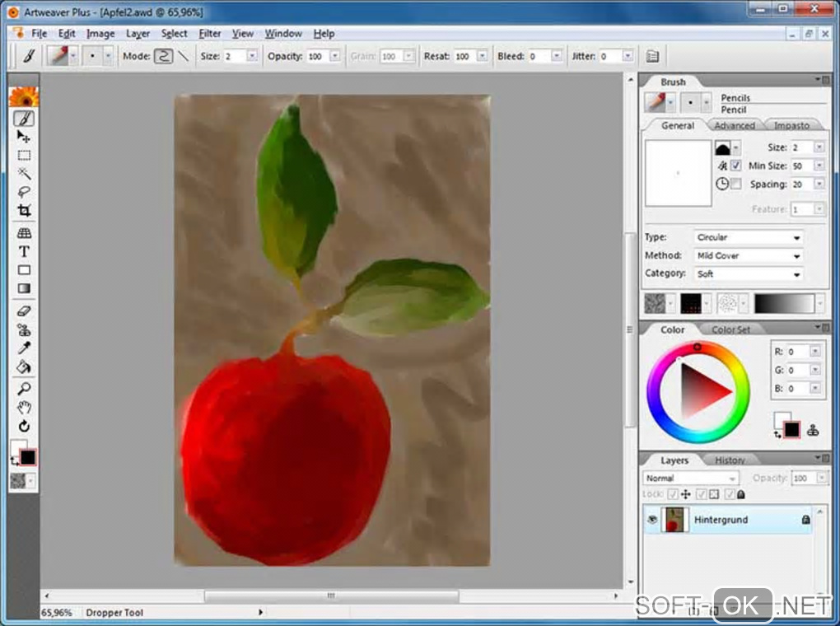Screen dimensions: 840x626
Task: Open the brush Type dropdown
Action: coord(748,237)
